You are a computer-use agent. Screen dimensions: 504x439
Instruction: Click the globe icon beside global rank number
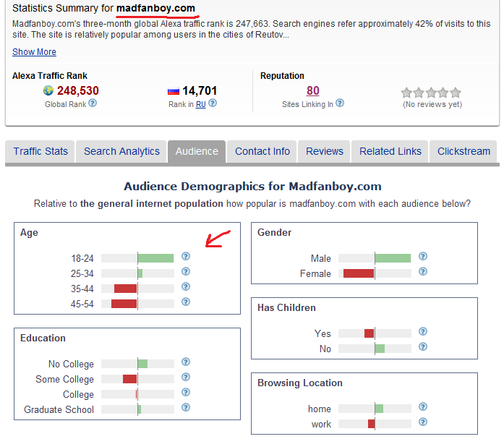(x=48, y=91)
